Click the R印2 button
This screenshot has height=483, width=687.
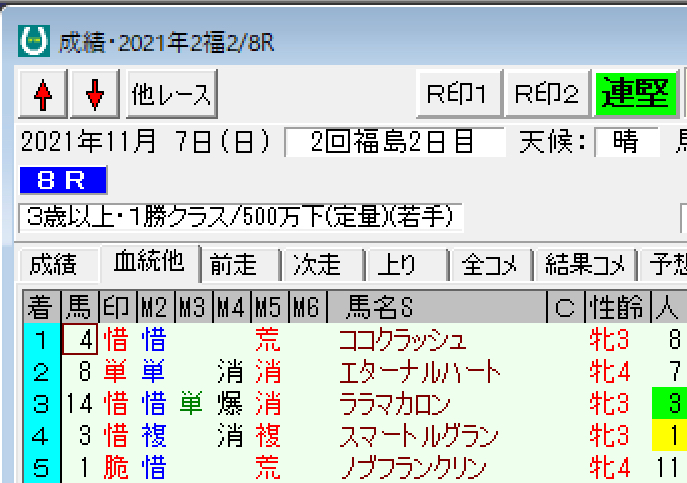tap(547, 94)
